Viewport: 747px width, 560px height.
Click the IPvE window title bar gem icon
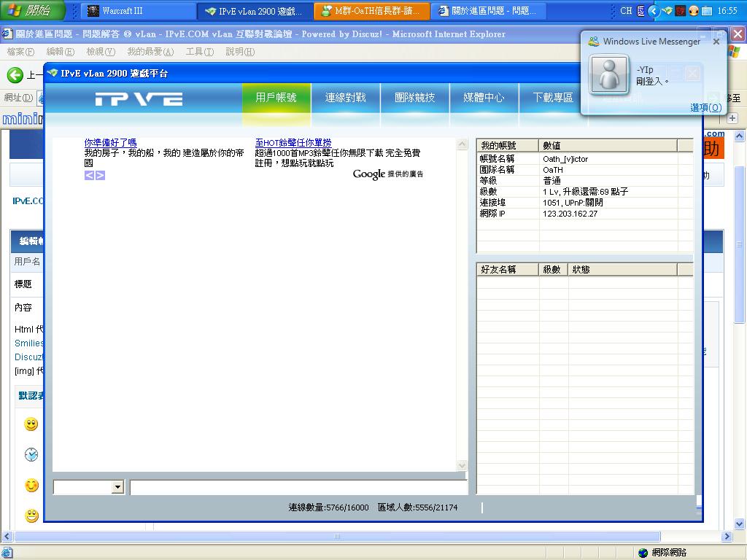(x=53, y=73)
